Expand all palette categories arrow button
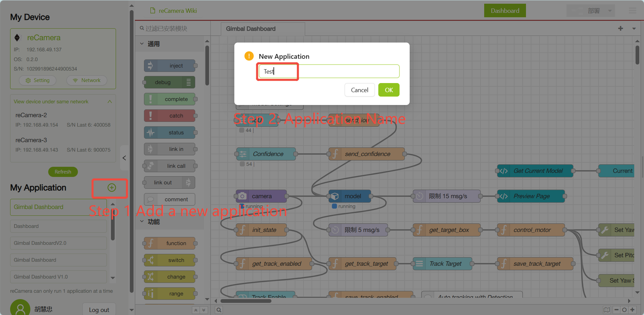The image size is (644, 315). 204,310
